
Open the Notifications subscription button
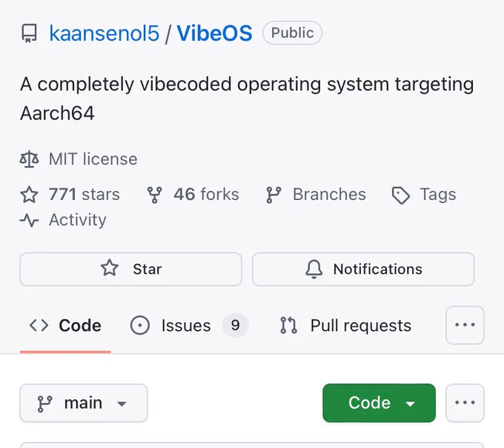coord(363,269)
